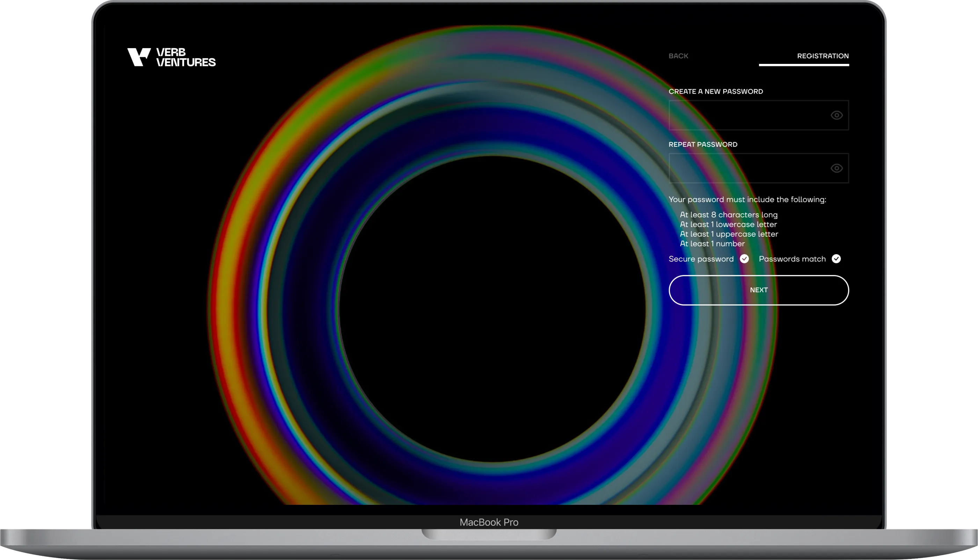Screen dimensions: 978x560
Task: Click the Passwords match checkmark icon
Action: pos(836,259)
